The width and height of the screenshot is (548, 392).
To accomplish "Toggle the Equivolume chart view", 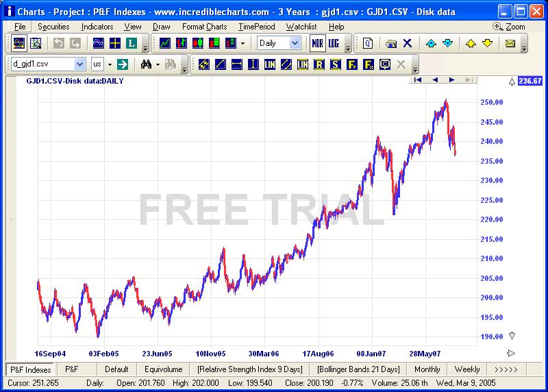I will click(x=164, y=369).
